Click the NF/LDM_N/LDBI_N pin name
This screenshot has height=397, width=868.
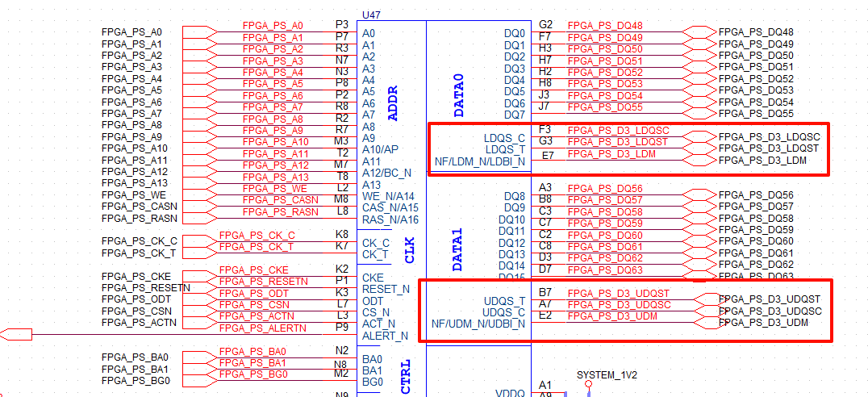478,162
